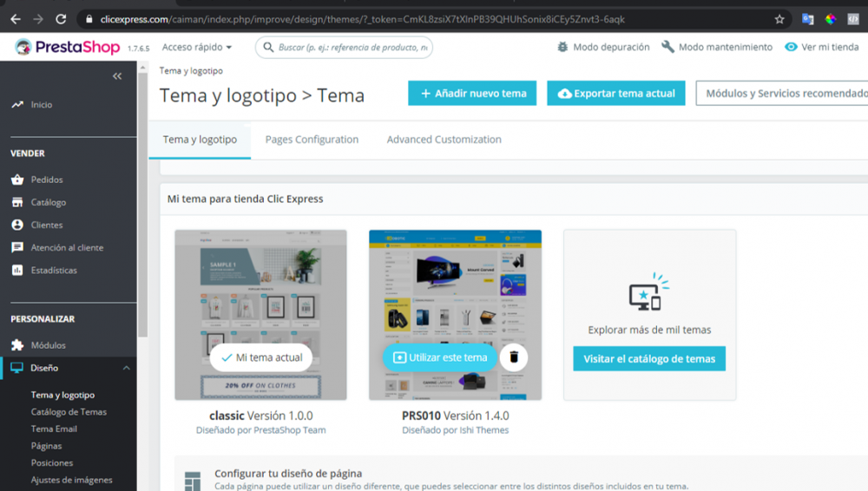
Task: Click the search magnifier icon
Action: pyautogui.click(x=268, y=47)
